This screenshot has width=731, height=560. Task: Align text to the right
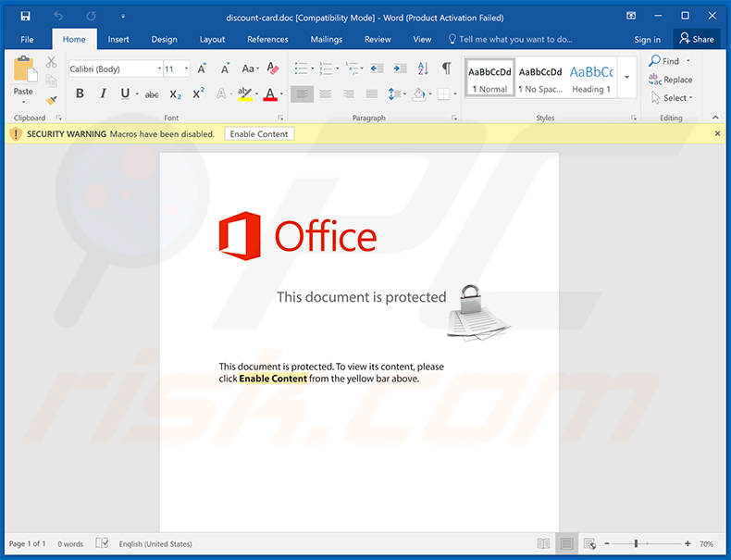(348, 94)
